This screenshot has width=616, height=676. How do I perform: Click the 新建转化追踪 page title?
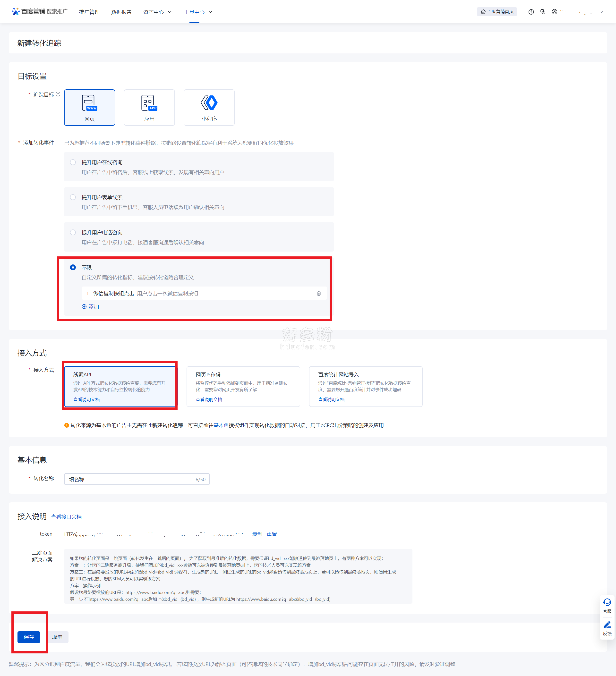tap(39, 43)
